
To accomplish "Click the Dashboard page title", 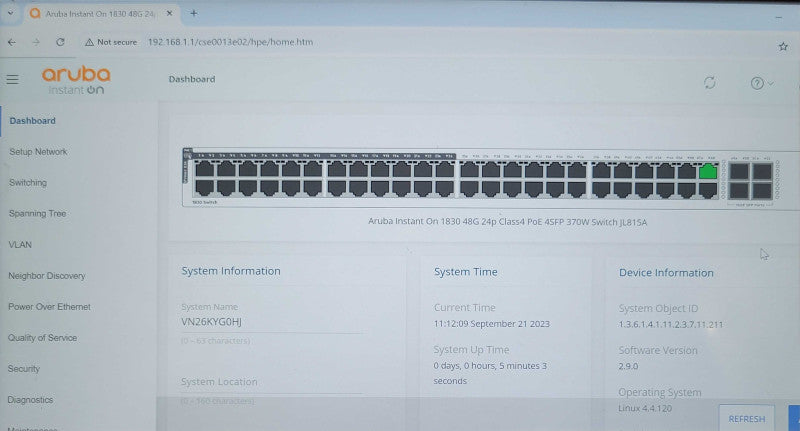I will 192,80.
